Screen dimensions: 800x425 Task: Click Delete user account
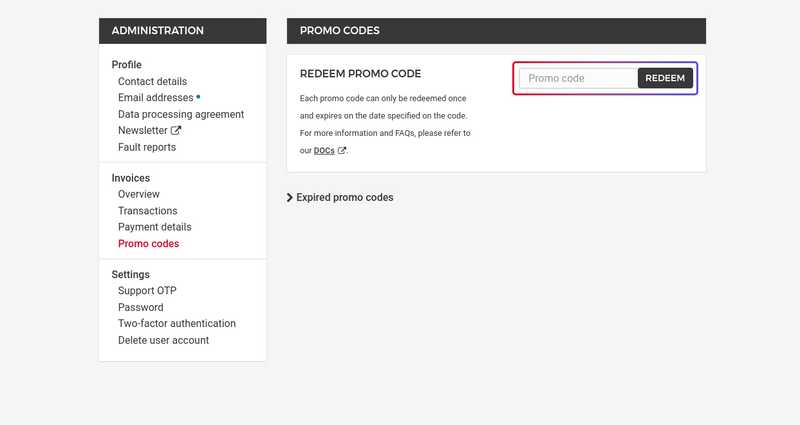click(x=163, y=341)
